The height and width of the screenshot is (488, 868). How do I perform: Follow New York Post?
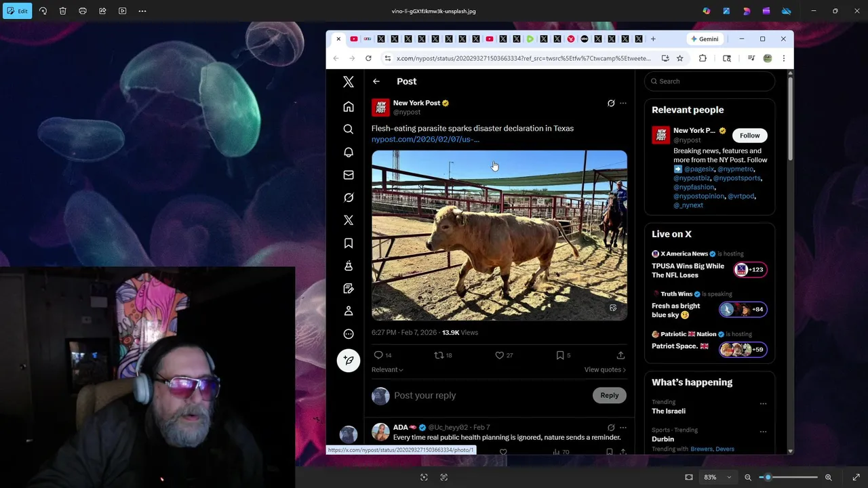[749, 136]
